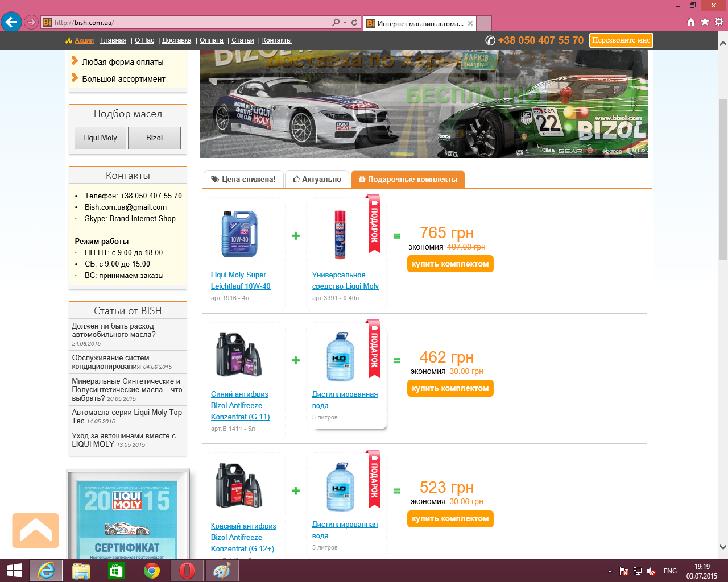This screenshot has height=582, width=728.
Task: Click the browser Back arrow button
Action: point(11,22)
